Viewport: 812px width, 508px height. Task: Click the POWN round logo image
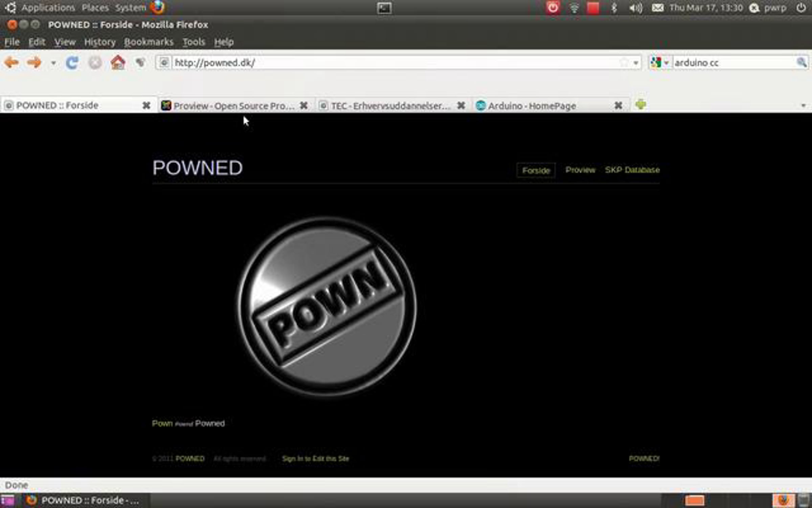pos(327,306)
